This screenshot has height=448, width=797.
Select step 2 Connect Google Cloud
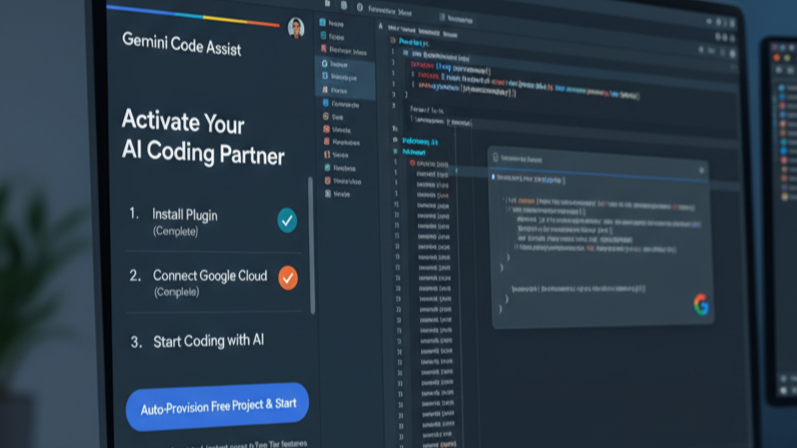(213, 283)
